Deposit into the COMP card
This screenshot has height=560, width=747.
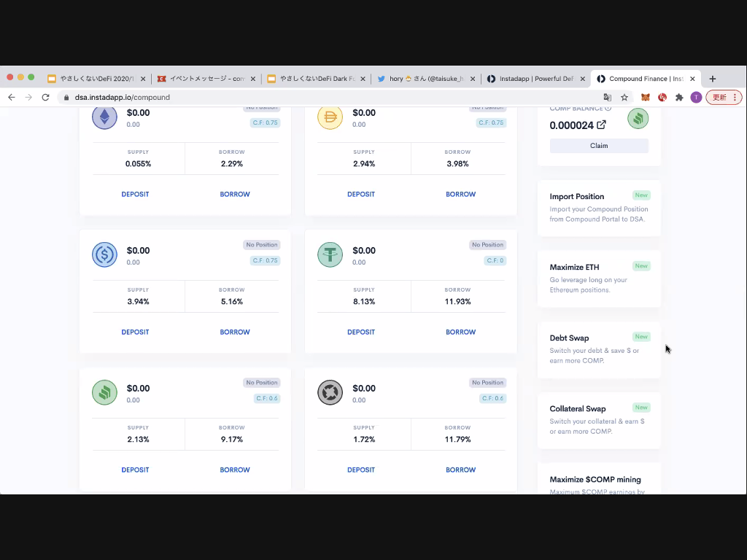(x=135, y=470)
